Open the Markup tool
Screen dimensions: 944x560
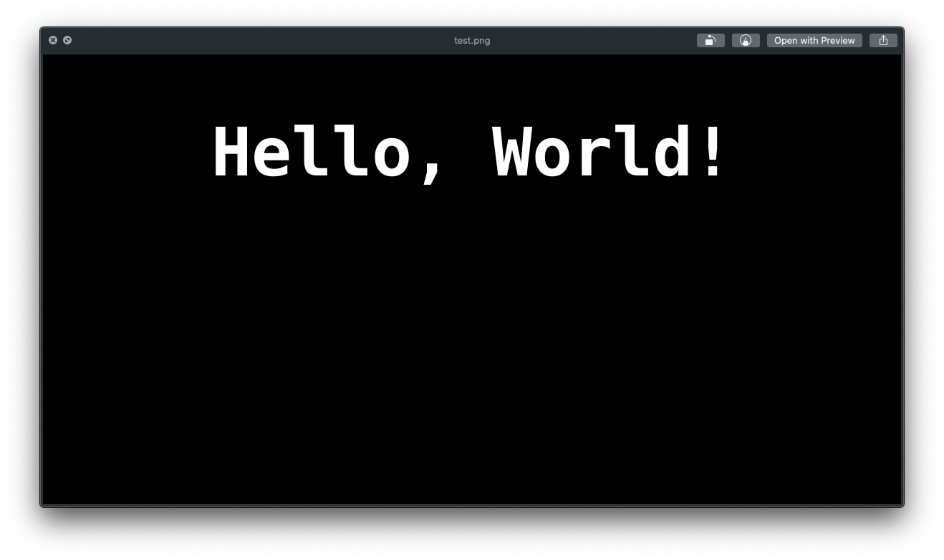coord(746,41)
